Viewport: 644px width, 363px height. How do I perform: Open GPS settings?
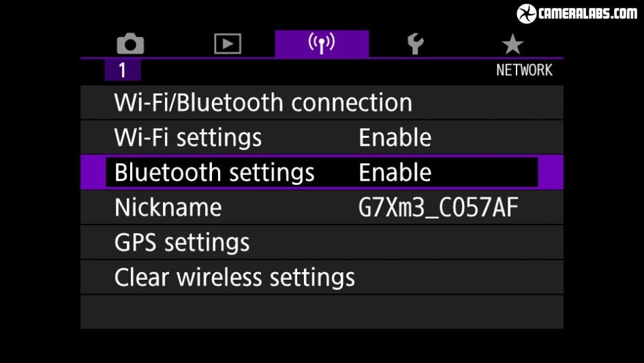(x=182, y=242)
